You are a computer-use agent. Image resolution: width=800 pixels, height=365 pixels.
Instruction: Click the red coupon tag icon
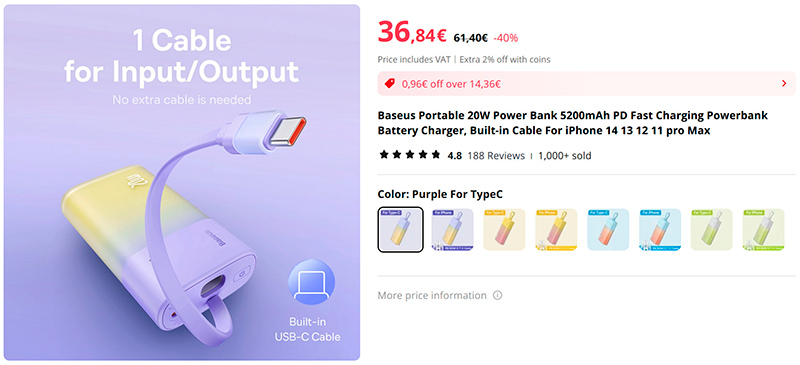coord(390,84)
